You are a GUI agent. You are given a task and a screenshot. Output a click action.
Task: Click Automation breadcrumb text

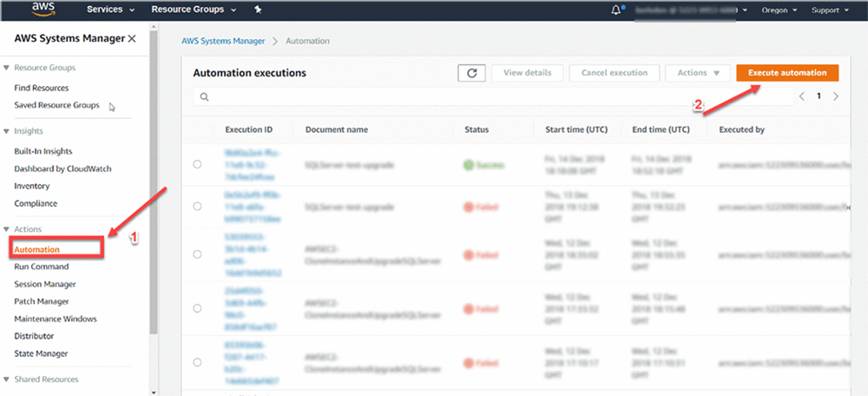coord(308,41)
